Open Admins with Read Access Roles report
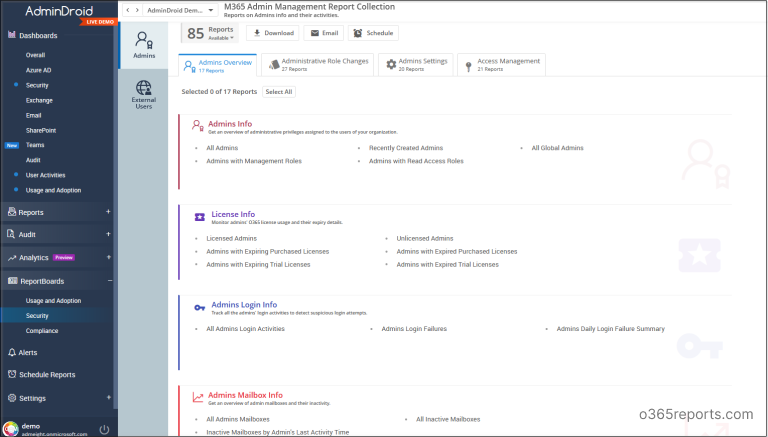Image resolution: width=768 pixels, height=437 pixels. (416, 161)
